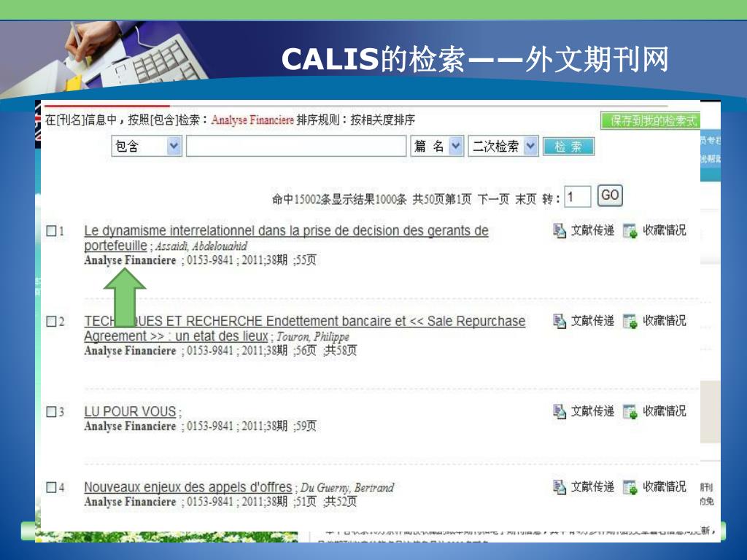The image size is (747, 560).
Task: Click the 检索 search button
Action: point(568,146)
